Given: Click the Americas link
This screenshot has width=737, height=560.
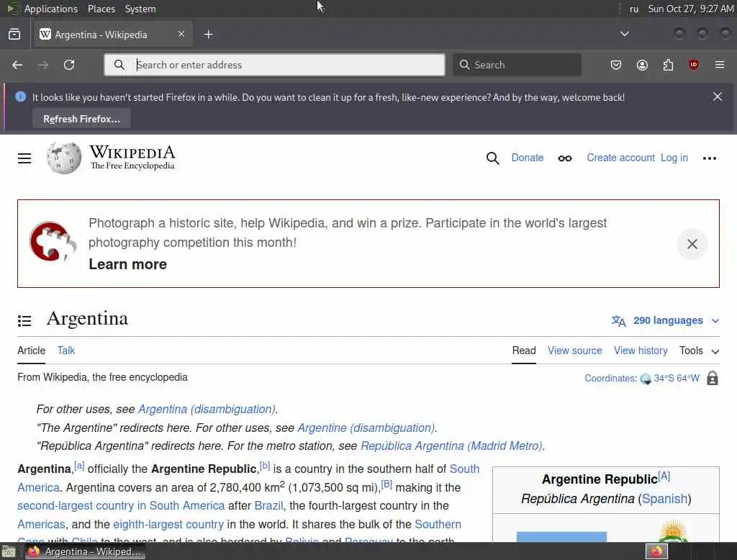Looking at the screenshot, I should tap(41, 524).
